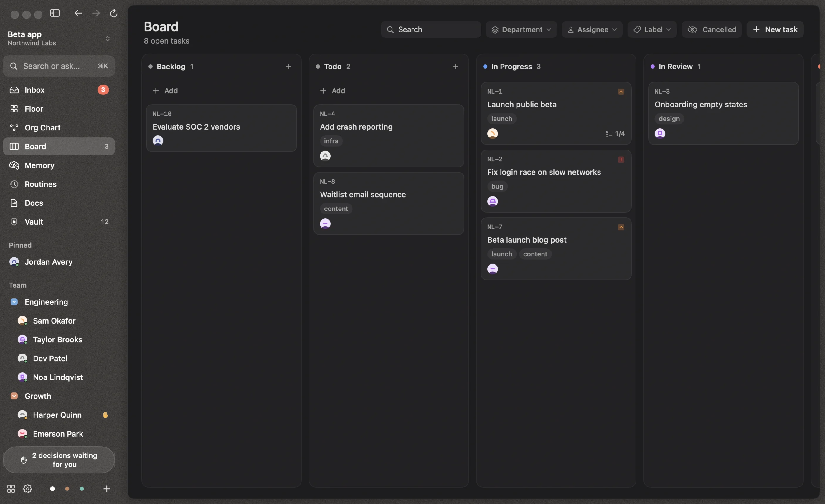Viewport: 825px width, 504px height.
Task: Click the design label on Onboarding empty states
Action: [669, 119]
